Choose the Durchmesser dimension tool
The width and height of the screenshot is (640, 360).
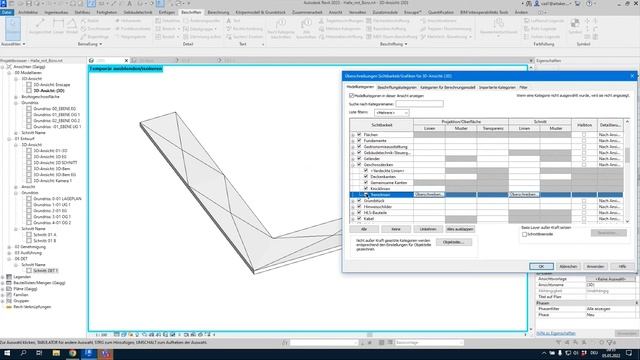coord(96,29)
